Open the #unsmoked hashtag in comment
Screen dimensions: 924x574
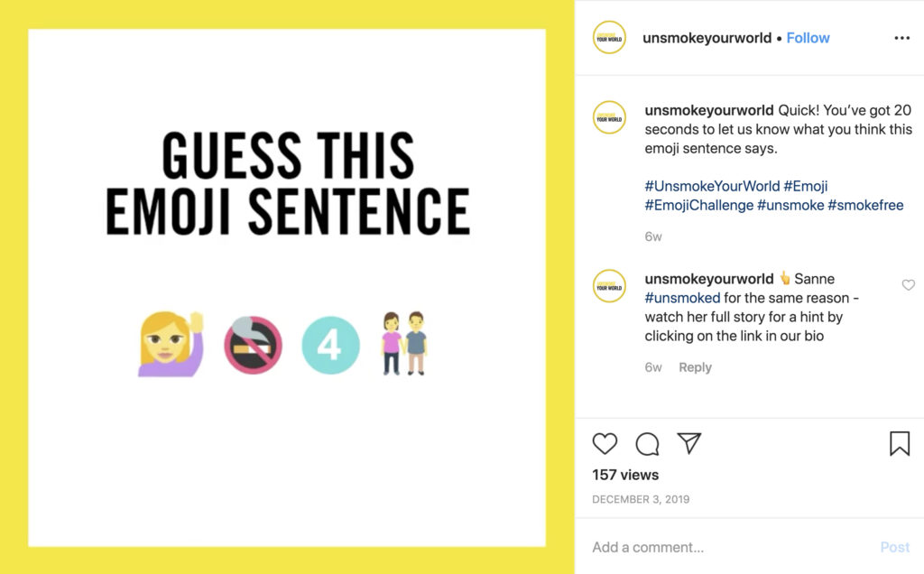[682, 298]
